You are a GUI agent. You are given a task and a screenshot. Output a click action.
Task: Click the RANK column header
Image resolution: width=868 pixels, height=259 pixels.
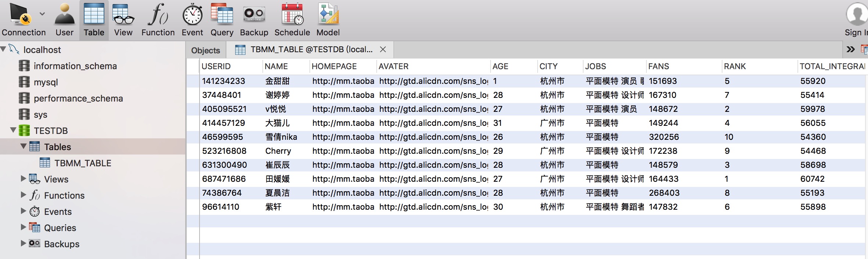760,66
